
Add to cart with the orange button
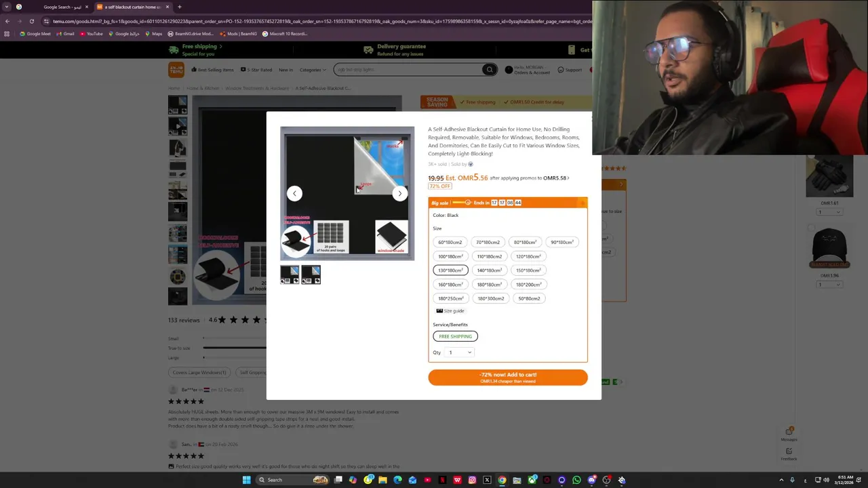click(x=508, y=378)
